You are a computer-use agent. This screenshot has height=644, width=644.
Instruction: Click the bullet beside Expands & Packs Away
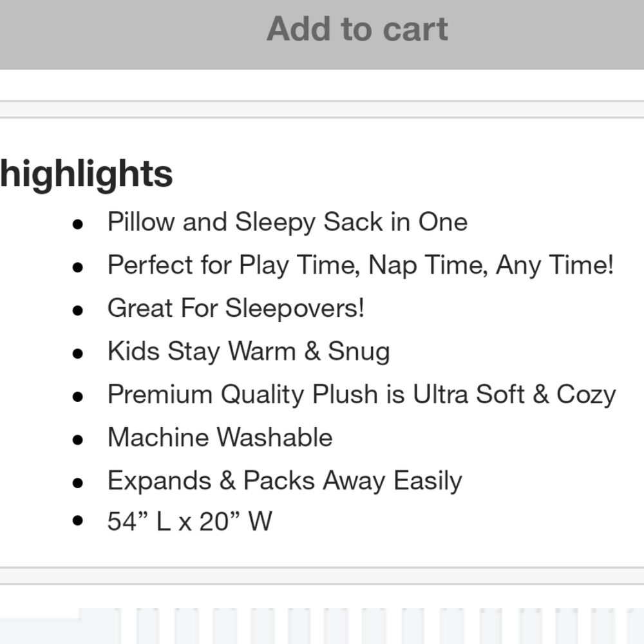78,483
